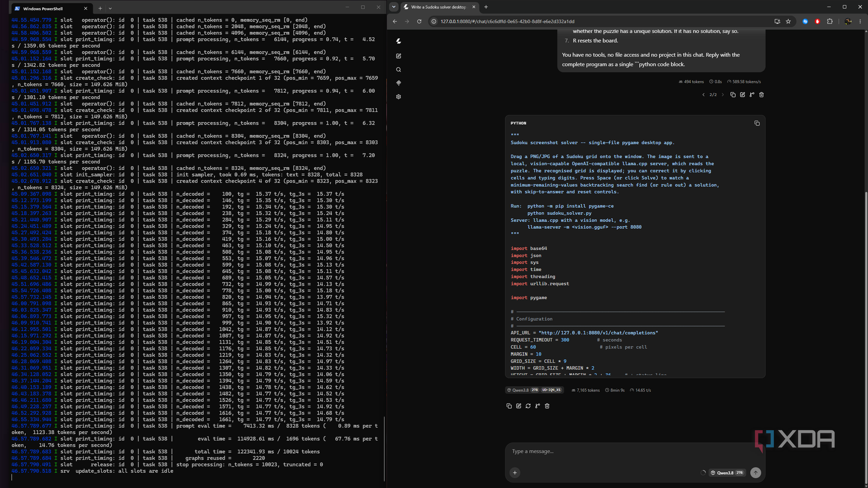The height and width of the screenshot is (488, 868).
Task: Open model selector Qwen3.8 in input box
Action: [727, 473]
